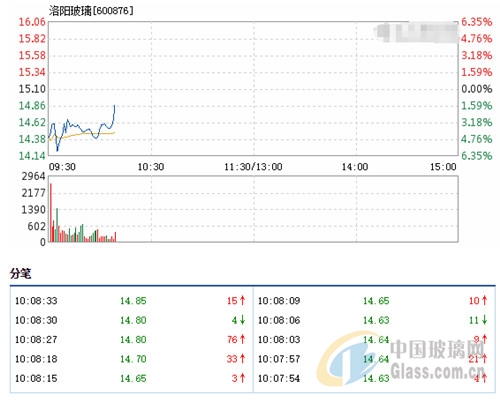Click the up arrow beside volume 10
500x402 pixels.
click(484, 300)
